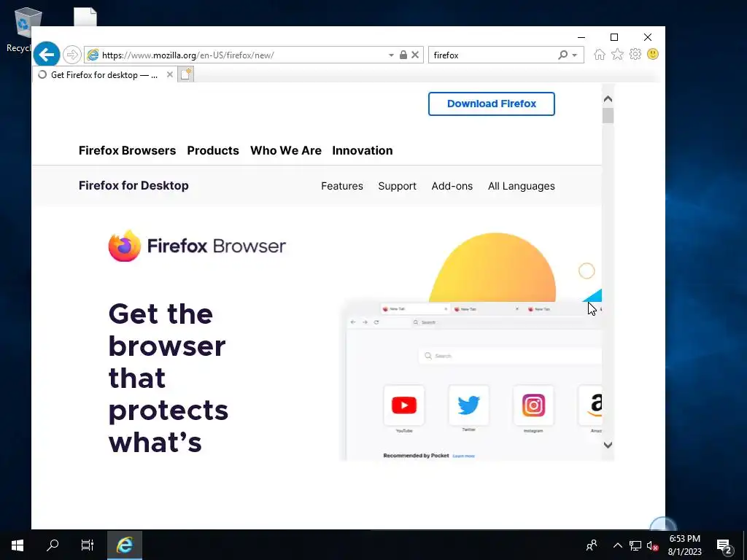
Task: Click the page scrollbar down arrow
Action: 608,445
